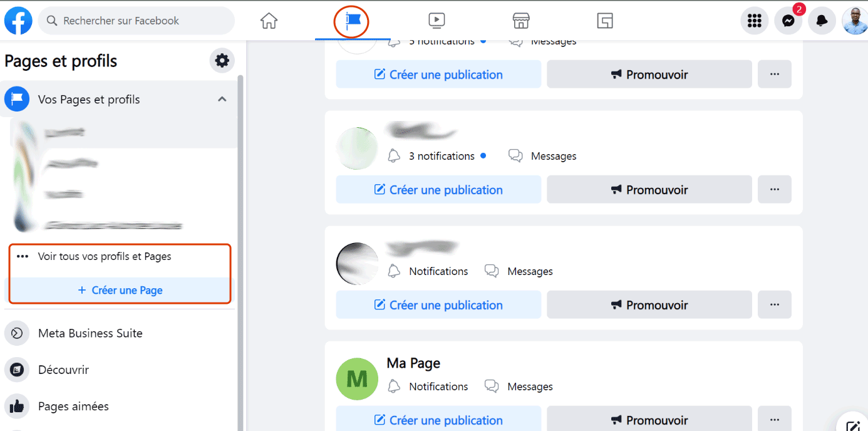This screenshot has height=431, width=868.
Task: Click the Rechercher sur Facebook search field
Action: click(x=137, y=21)
